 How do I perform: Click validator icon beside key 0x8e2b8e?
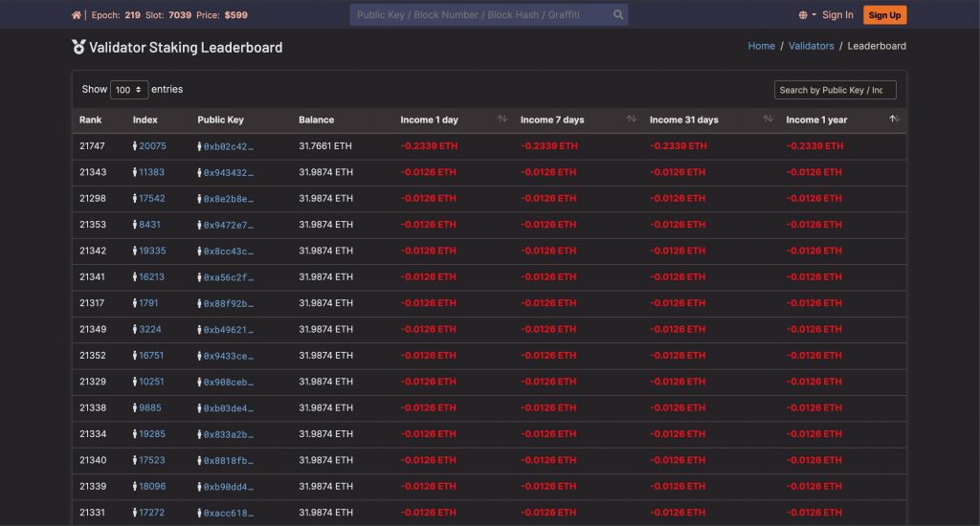[x=199, y=199]
